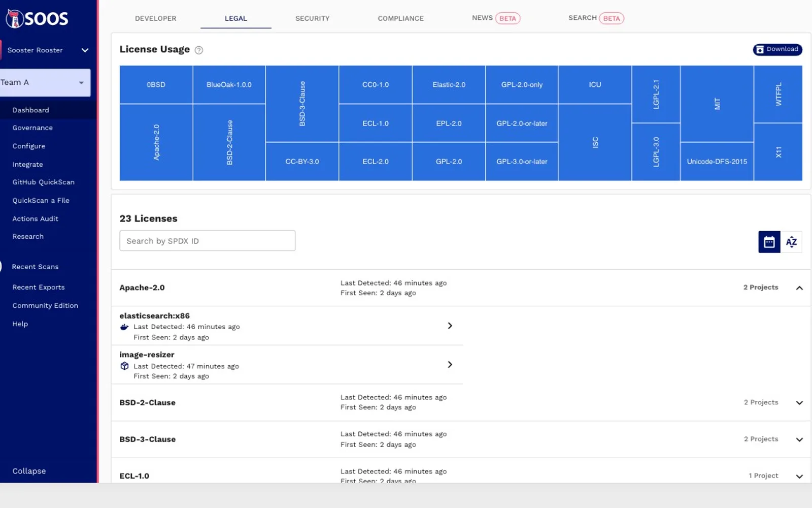Image resolution: width=812 pixels, height=508 pixels.
Task: Go to Governance in the sidebar
Action: 32,128
